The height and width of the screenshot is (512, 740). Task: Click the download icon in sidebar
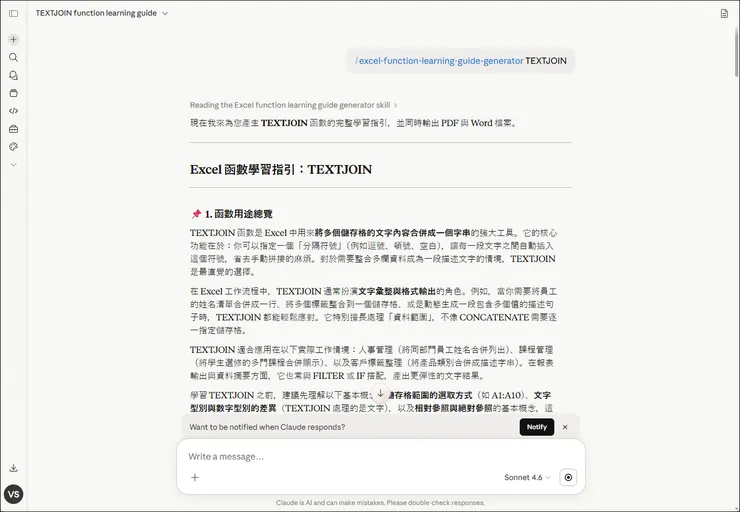click(x=14, y=468)
